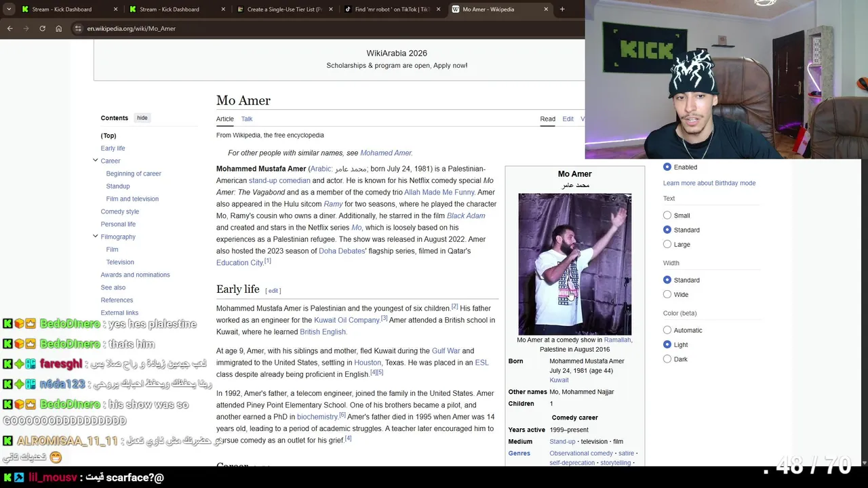The width and height of the screenshot is (868, 488).
Task: Jump to References in Contents
Action: pyautogui.click(x=117, y=300)
